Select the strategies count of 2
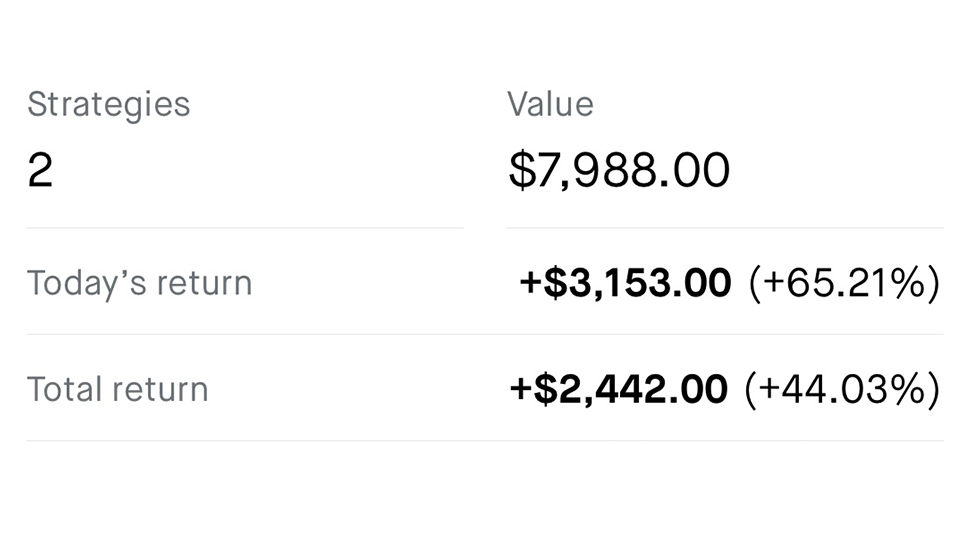Image resolution: width=960 pixels, height=539 pixels. pos(40,170)
